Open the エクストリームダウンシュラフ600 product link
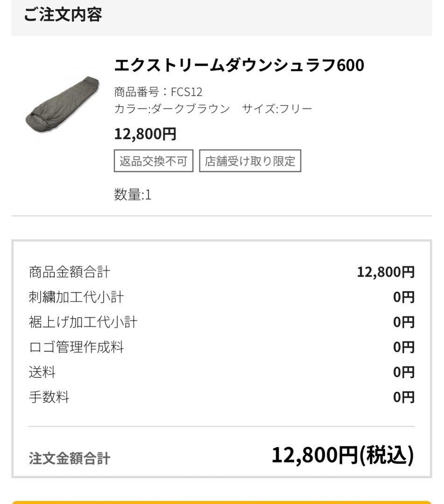 coord(240,65)
